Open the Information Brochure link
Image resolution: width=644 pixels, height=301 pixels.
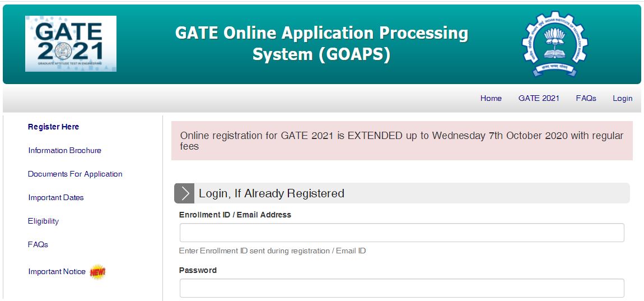point(64,150)
